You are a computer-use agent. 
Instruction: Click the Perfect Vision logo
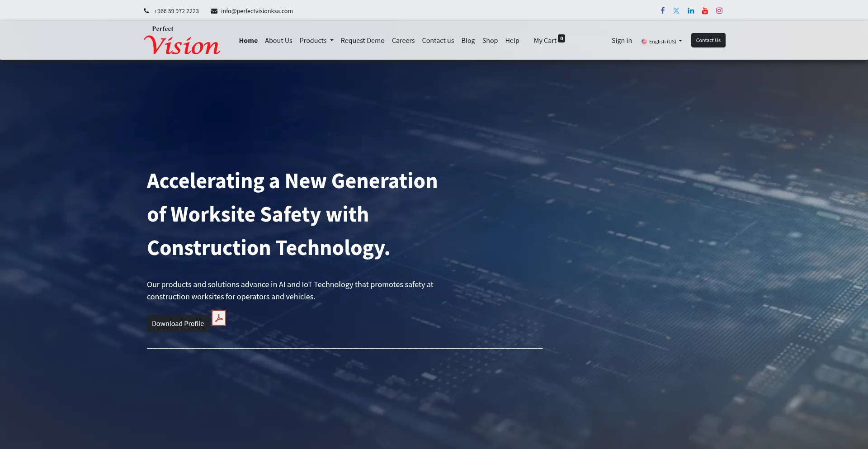(x=182, y=41)
